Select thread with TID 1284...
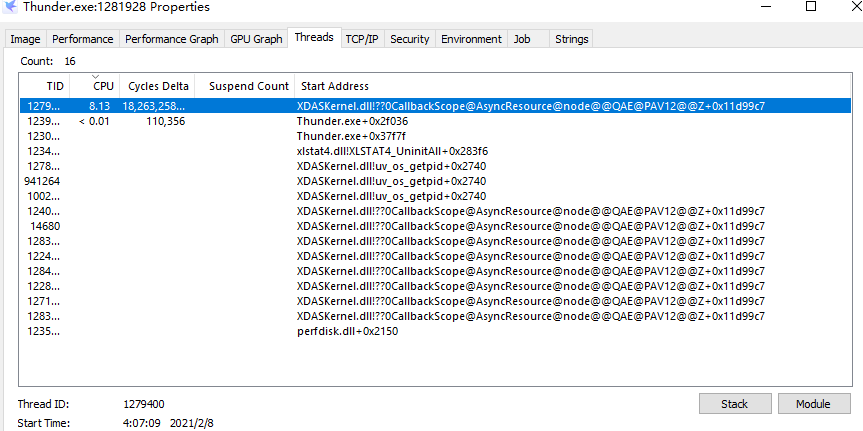This screenshot has height=431, width=863. pyautogui.click(x=435, y=271)
